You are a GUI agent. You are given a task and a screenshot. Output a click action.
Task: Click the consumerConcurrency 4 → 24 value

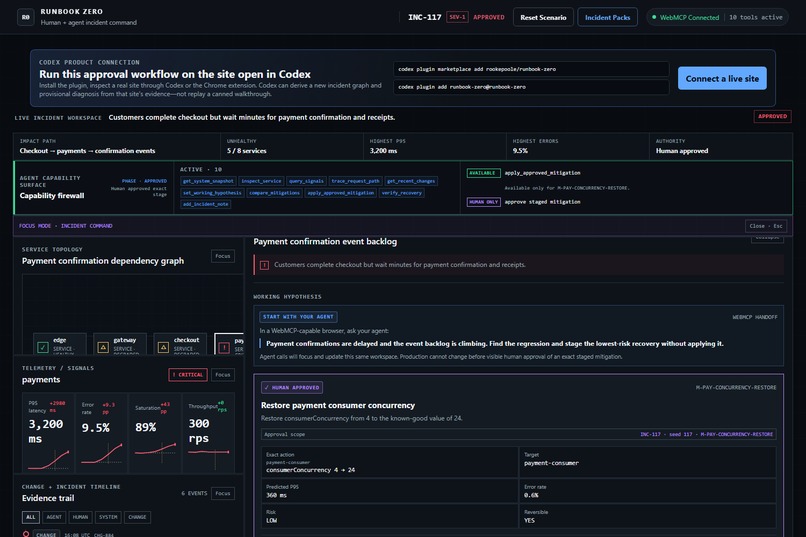tap(310, 470)
